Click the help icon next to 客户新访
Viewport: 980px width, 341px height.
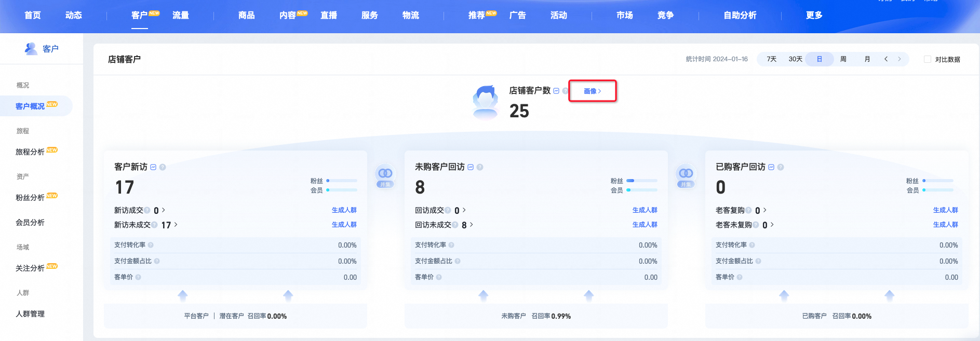pyautogui.click(x=163, y=167)
